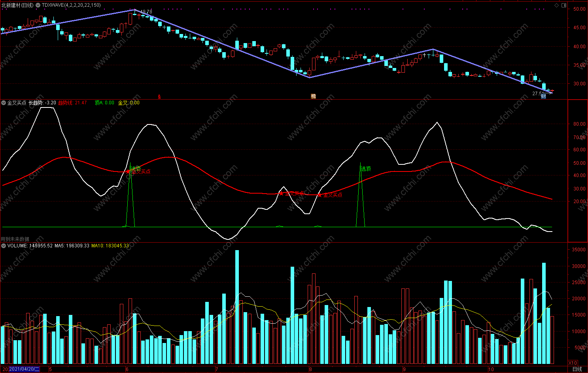Click the first 逃顶 signal label near June

(136, 169)
